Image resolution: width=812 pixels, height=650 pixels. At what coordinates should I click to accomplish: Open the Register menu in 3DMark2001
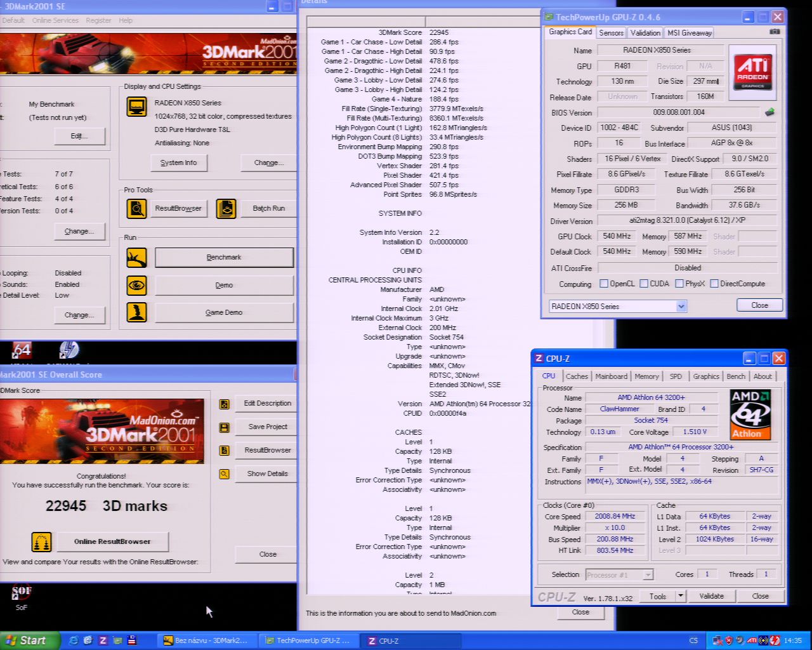click(x=98, y=20)
